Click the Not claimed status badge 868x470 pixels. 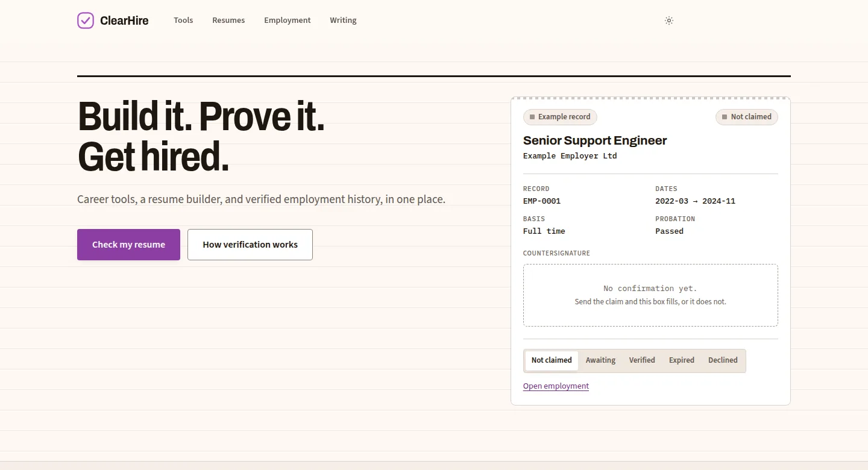[x=747, y=117]
